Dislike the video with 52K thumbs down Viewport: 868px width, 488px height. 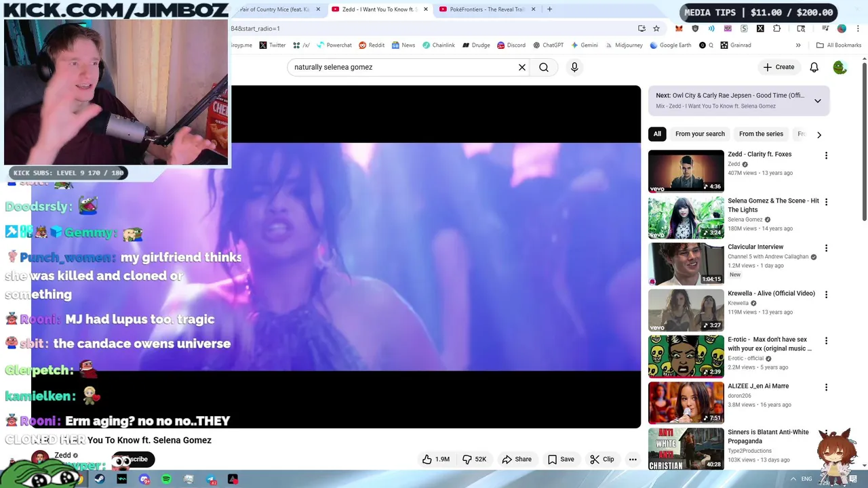(475, 459)
